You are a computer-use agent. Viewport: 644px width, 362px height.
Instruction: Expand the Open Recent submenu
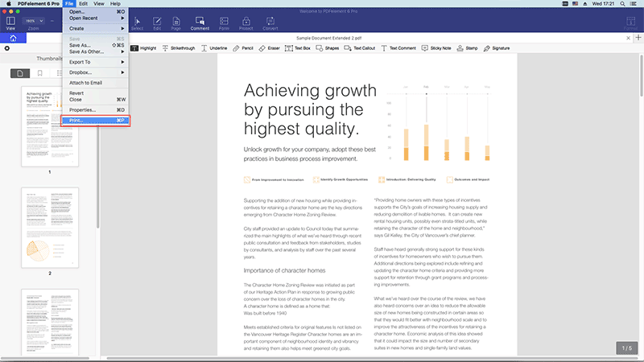tap(96, 18)
